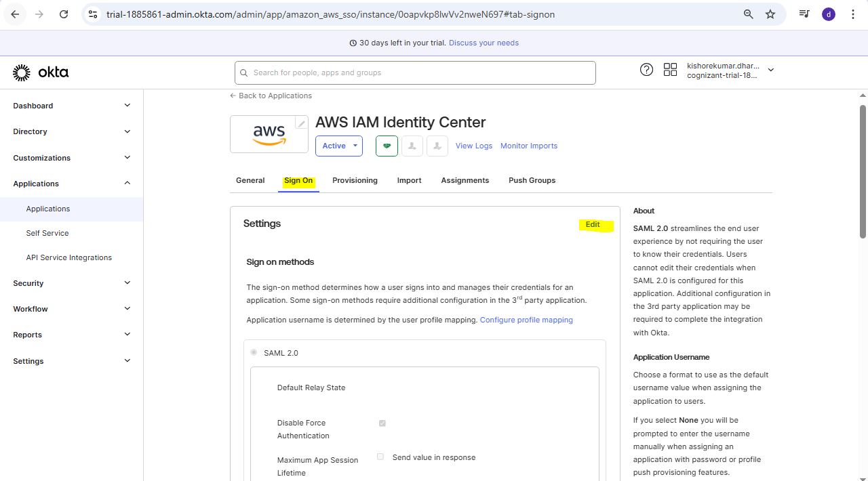Click the pencil icon on the AWS logo
The height and width of the screenshot is (481, 868).
pyautogui.click(x=301, y=123)
